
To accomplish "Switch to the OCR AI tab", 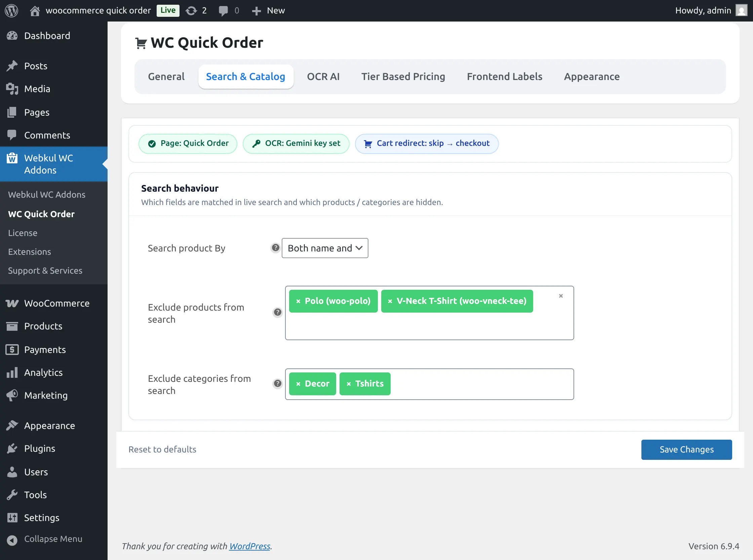I will 323,77.
